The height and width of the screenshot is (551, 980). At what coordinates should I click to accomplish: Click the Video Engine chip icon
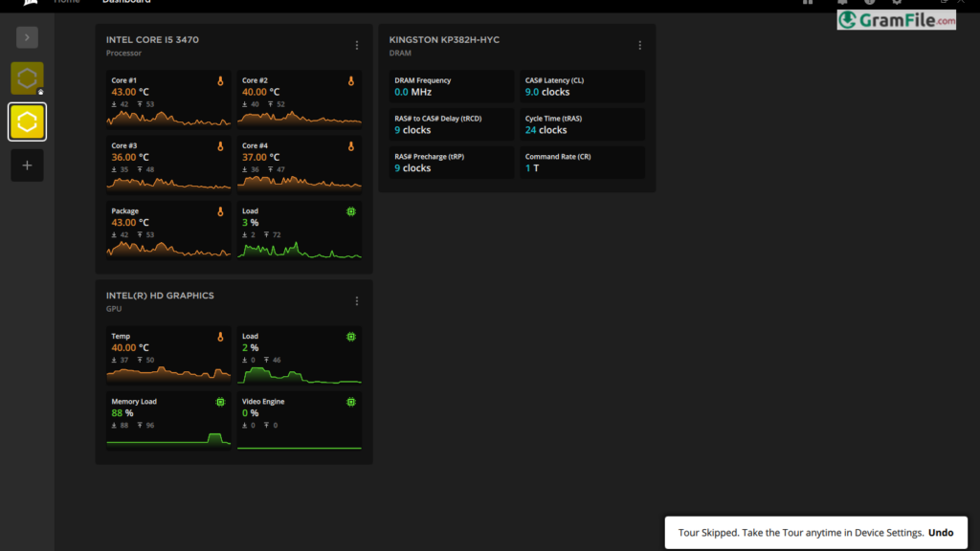coord(351,402)
